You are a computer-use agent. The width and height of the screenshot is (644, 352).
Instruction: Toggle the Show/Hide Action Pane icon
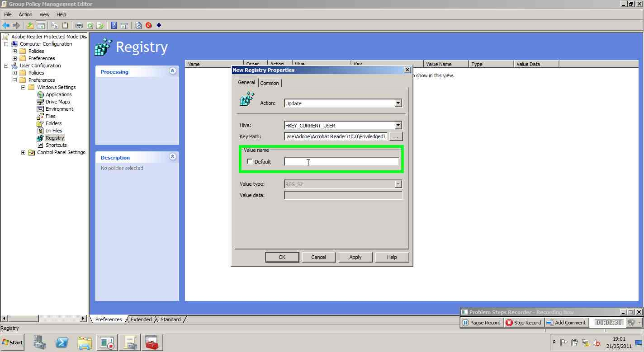124,25
